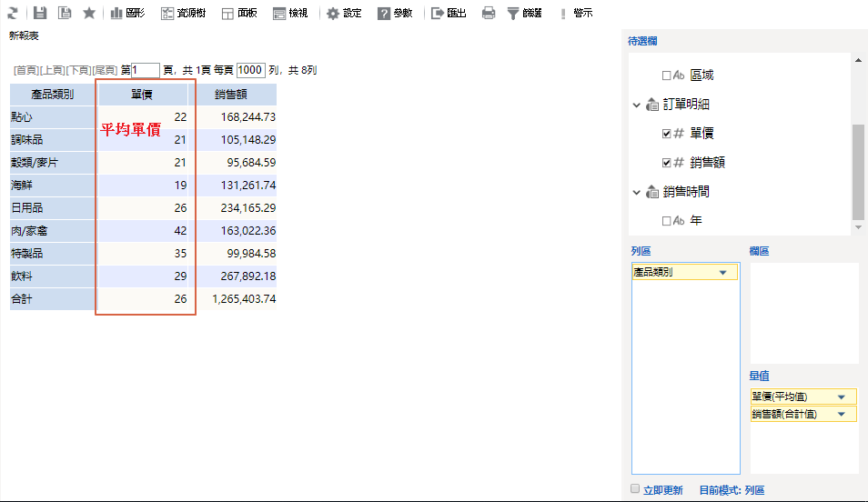Open the 匯出 export option
Screen dimensions: 868x502
tap(449, 14)
